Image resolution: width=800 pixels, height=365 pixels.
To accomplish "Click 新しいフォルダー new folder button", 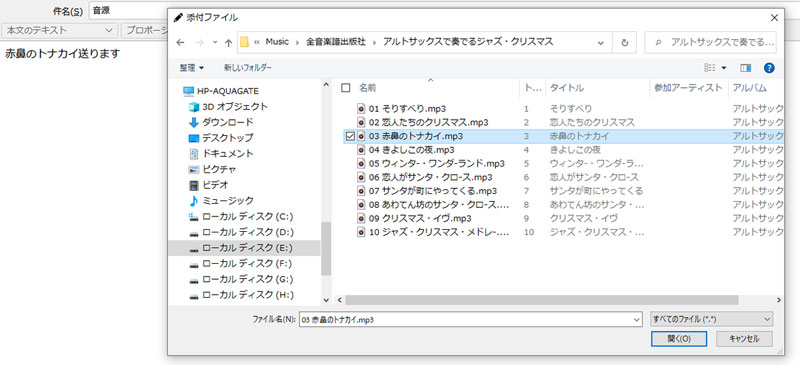I will pos(248,68).
